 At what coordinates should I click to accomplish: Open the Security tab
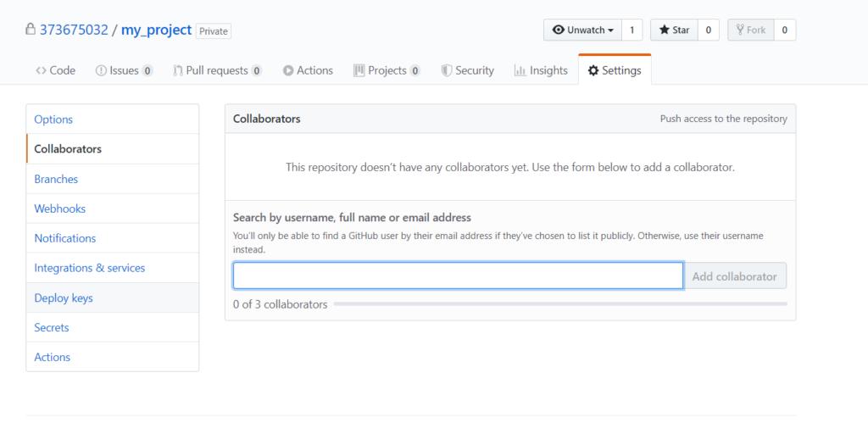[x=467, y=70]
